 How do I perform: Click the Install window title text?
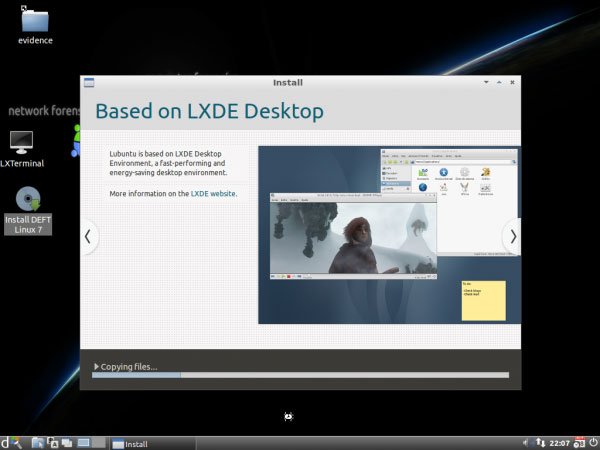click(288, 83)
